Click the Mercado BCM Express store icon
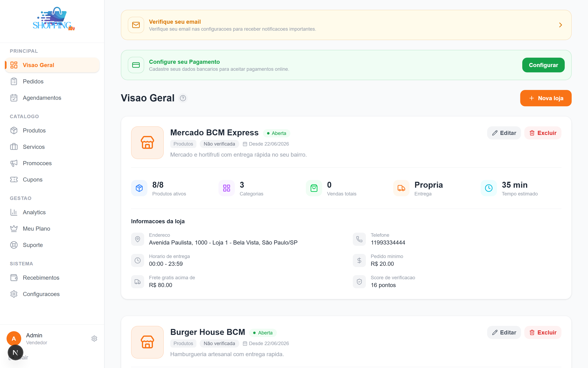 pyautogui.click(x=147, y=143)
